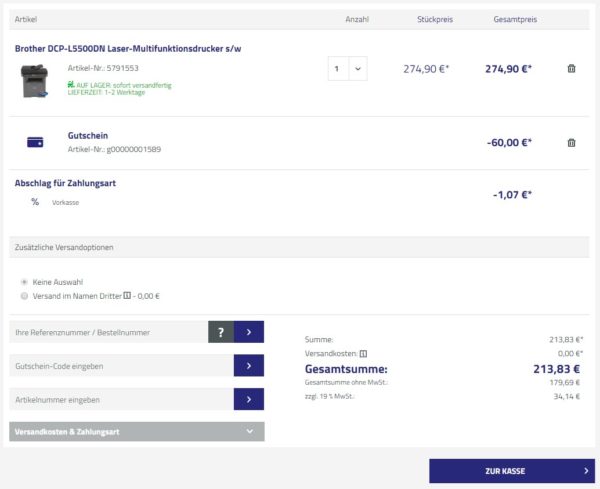Apply Gutschein-Code using arrow button
The height and width of the screenshot is (489, 600).
[x=249, y=366]
